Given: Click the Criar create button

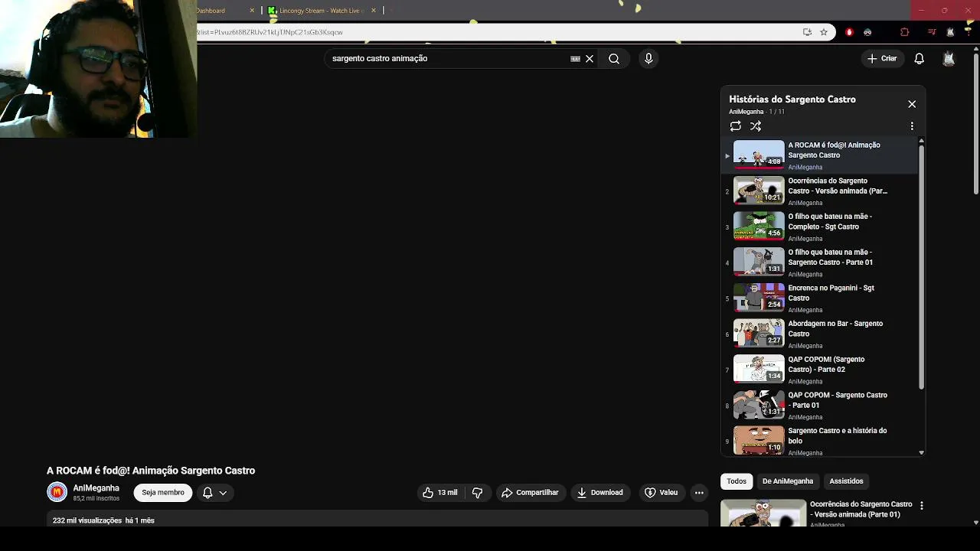Looking at the screenshot, I should pyautogui.click(x=881, y=59).
